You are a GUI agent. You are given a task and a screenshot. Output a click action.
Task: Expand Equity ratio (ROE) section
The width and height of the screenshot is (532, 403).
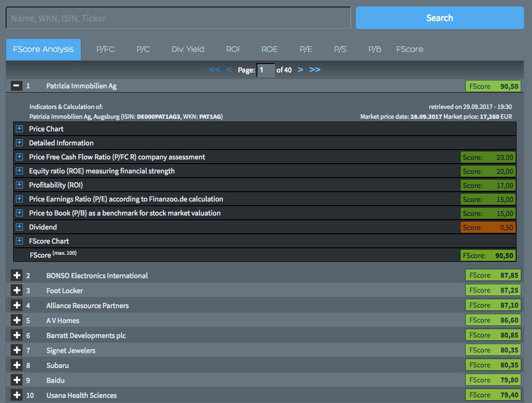19,171
